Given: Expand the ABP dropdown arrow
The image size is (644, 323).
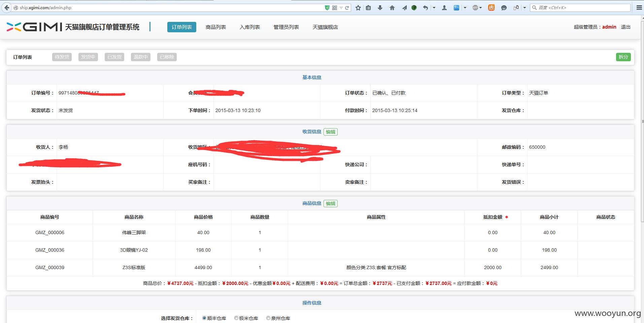Looking at the screenshot, I should click(x=481, y=8).
